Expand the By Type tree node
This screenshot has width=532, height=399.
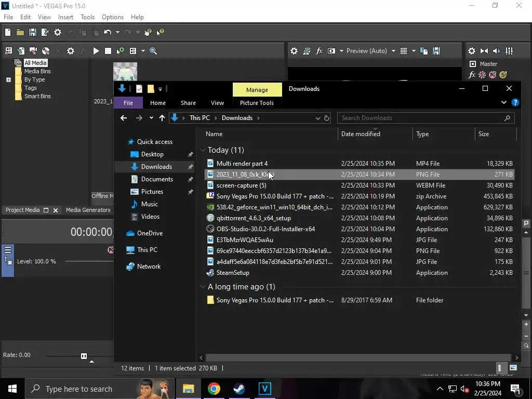pos(8,79)
